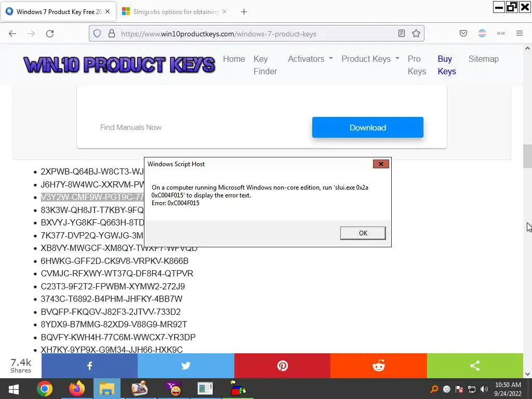Screen dimensions: 532x399
Task: Click the volume speaker tray icon
Action: (484, 389)
